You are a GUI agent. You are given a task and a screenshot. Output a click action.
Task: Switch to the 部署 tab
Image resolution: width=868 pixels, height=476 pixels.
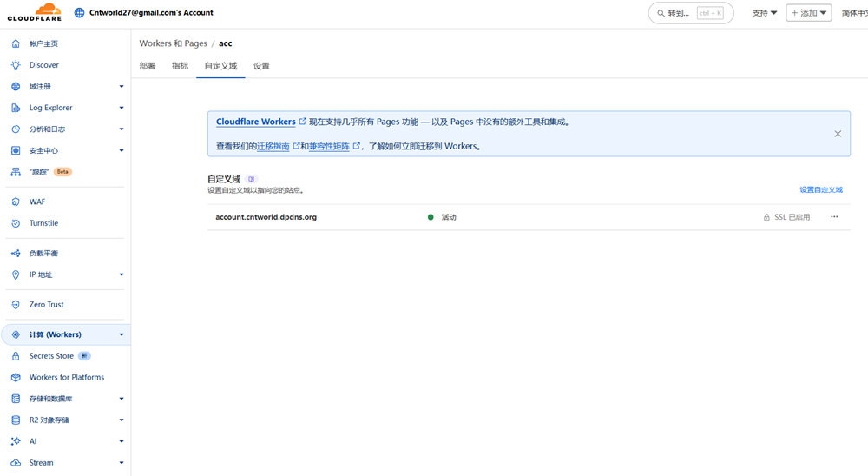148,66
